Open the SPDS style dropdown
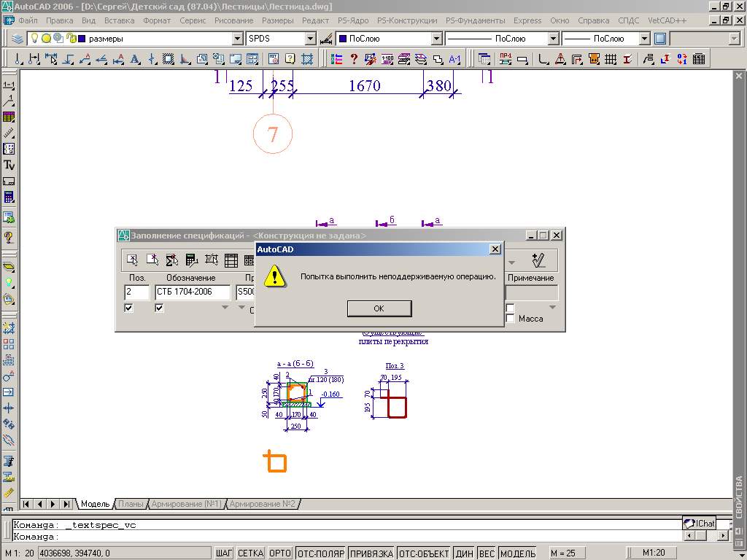The width and height of the screenshot is (747, 560). pos(311,39)
